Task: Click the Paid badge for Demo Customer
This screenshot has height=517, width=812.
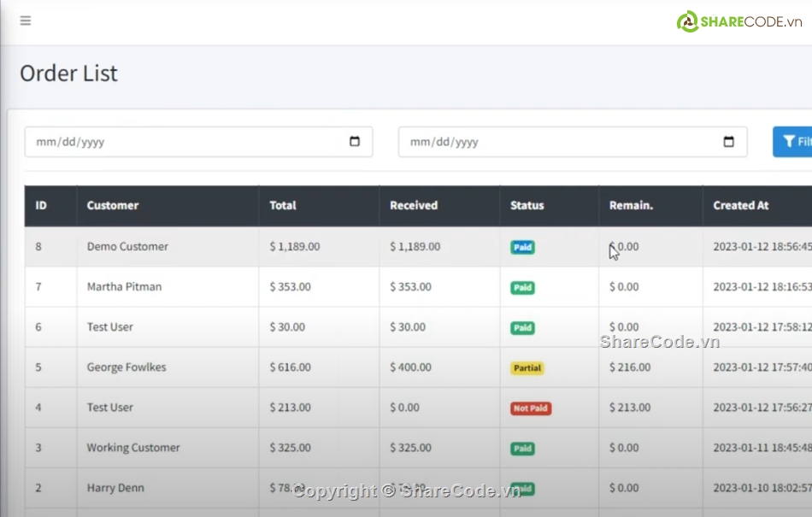Action: (x=522, y=247)
